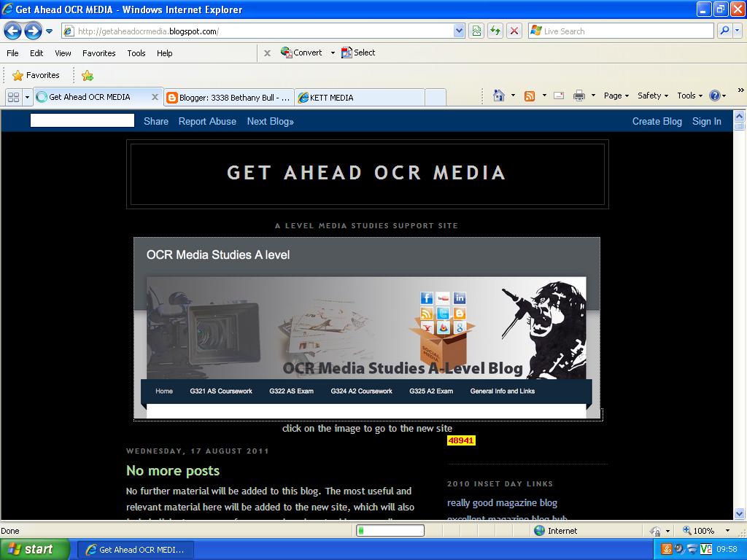Click the browser Forward arrow button
Image resolution: width=747 pixels, height=560 pixels.
(x=33, y=31)
